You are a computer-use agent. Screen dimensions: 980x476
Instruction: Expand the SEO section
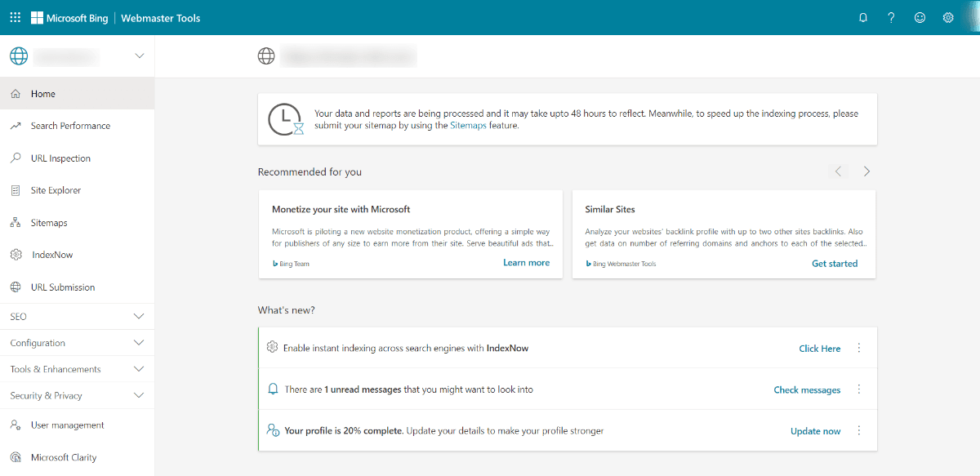tap(77, 316)
